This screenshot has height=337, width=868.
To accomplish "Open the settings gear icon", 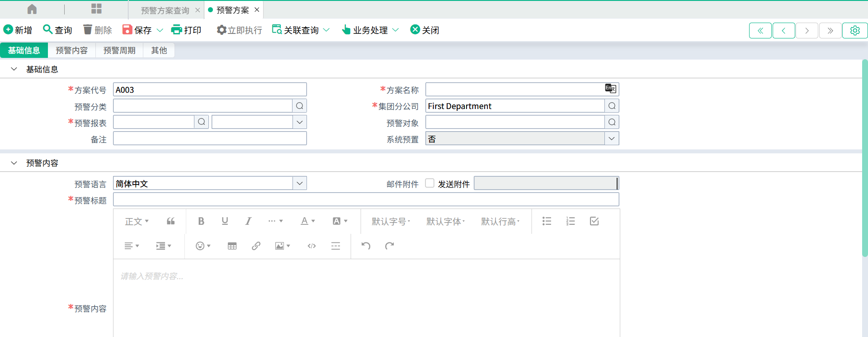I will tap(854, 30).
